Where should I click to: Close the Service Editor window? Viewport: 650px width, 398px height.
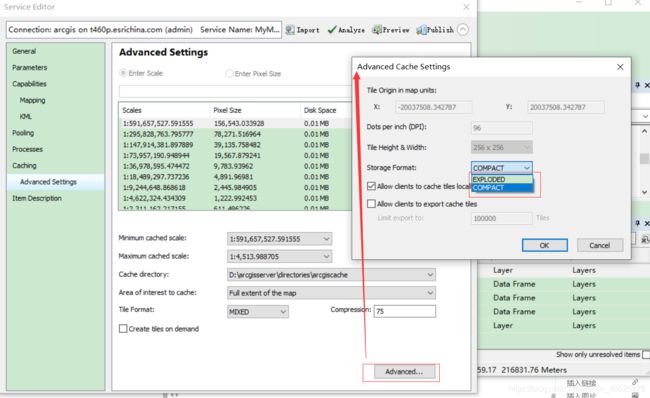click(466, 7)
